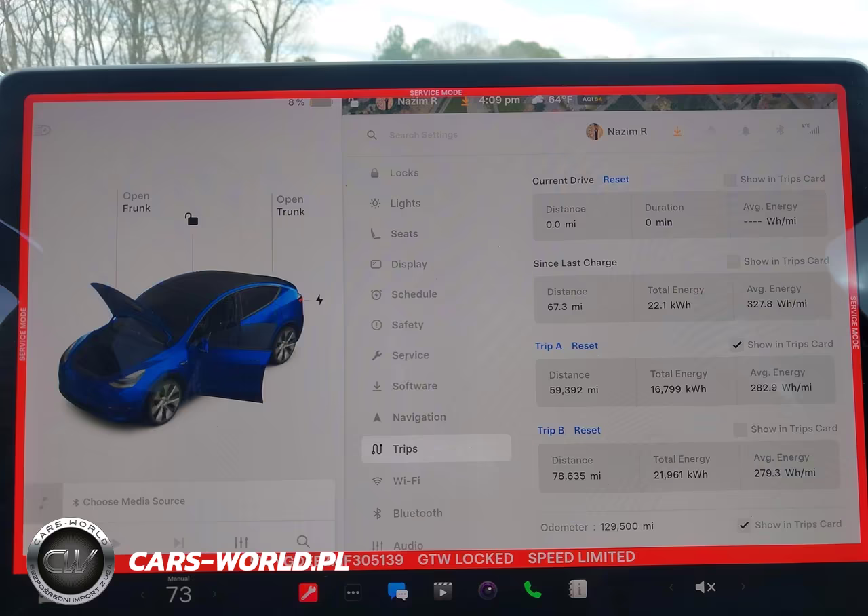868x616 pixels.
Task: Tap the unlocked padlock above the car
Action: click(192, 218)
